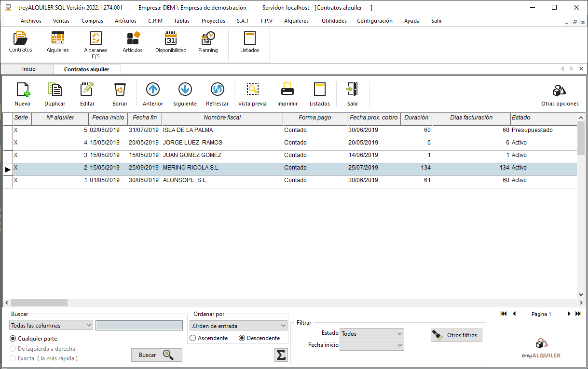Select the Cualquier parte search option
Image resolution: width=588 pixels, height=369 pixels.
point(13,339)
